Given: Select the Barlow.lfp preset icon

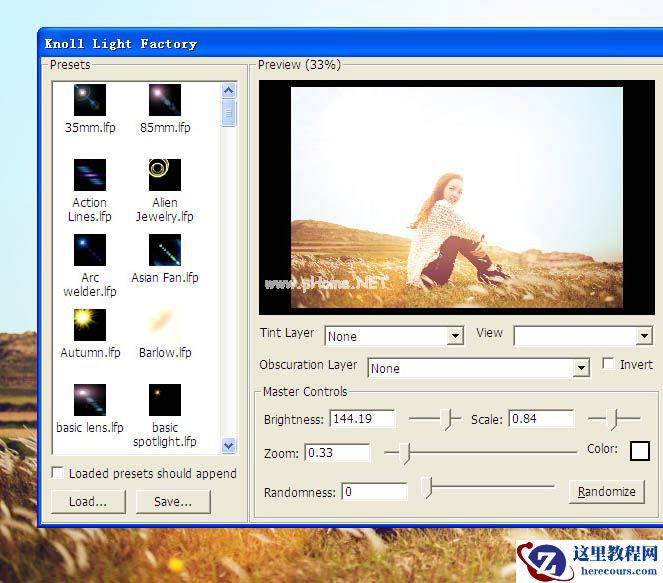Looking at the screenshot, I should [x=165, y=325].
